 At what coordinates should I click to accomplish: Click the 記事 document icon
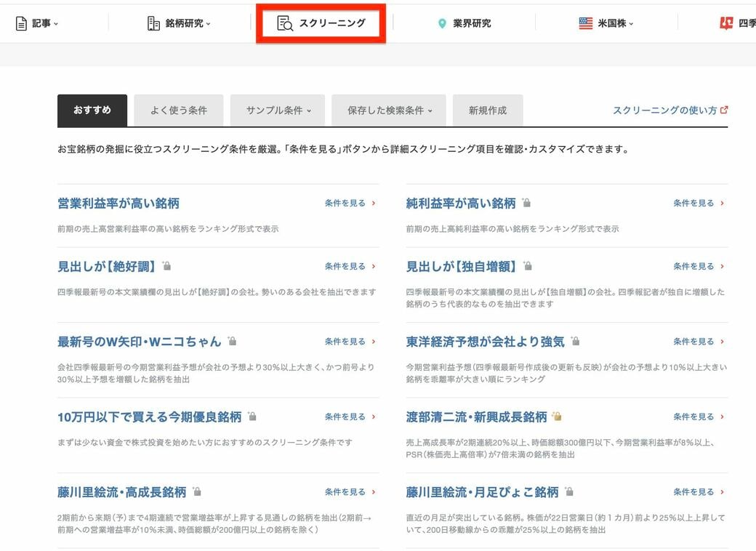tap(21, 23)
